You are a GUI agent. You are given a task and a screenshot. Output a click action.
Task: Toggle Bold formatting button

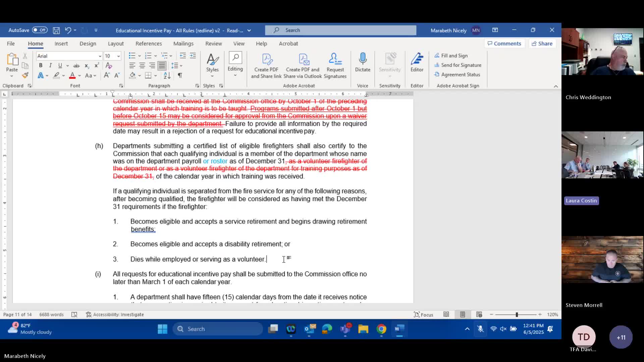(x=41, y=66)
